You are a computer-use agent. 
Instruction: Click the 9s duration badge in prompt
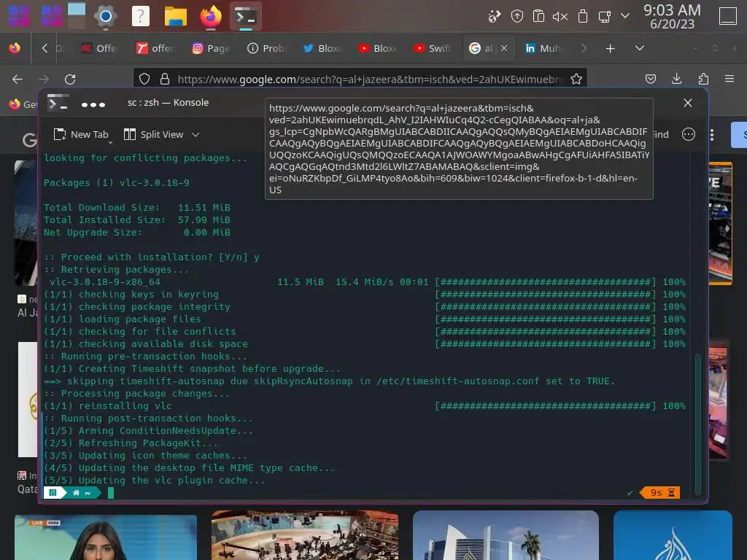coord(660,492)
